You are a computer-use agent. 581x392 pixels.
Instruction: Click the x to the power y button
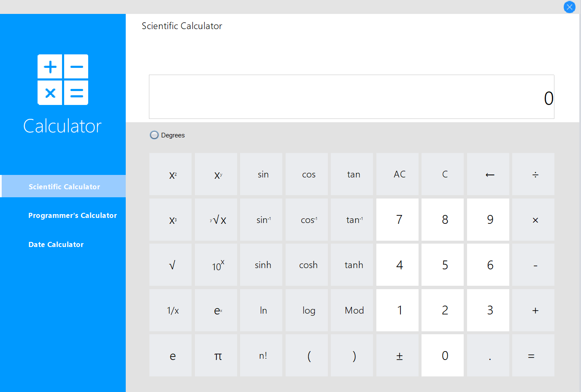click(x=216, y=174)
